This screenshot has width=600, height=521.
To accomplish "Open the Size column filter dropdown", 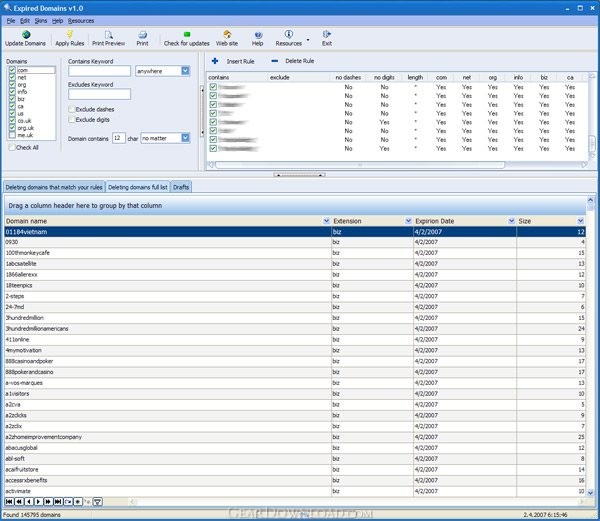I will [580, 221].
